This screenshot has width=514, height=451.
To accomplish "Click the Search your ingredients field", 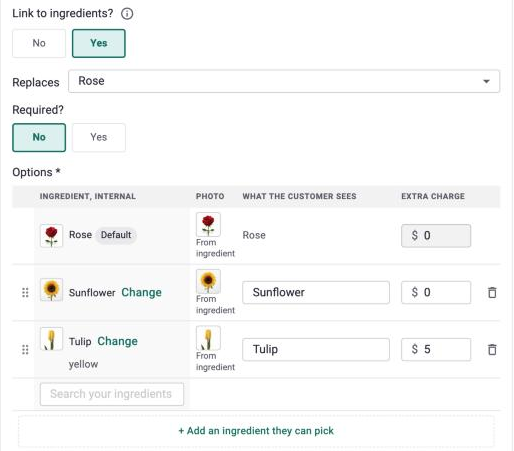I will [x=112, y=394].
